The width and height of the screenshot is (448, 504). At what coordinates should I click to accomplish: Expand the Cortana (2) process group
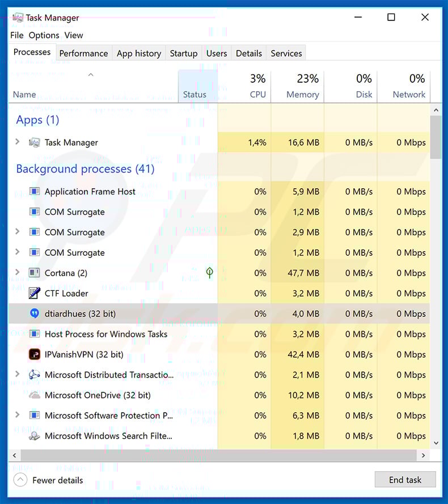(18, 272)
